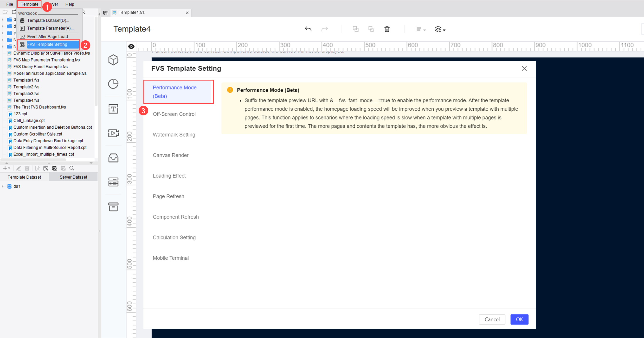
Task: Click the OK button
Action: (x=519, y=319)
